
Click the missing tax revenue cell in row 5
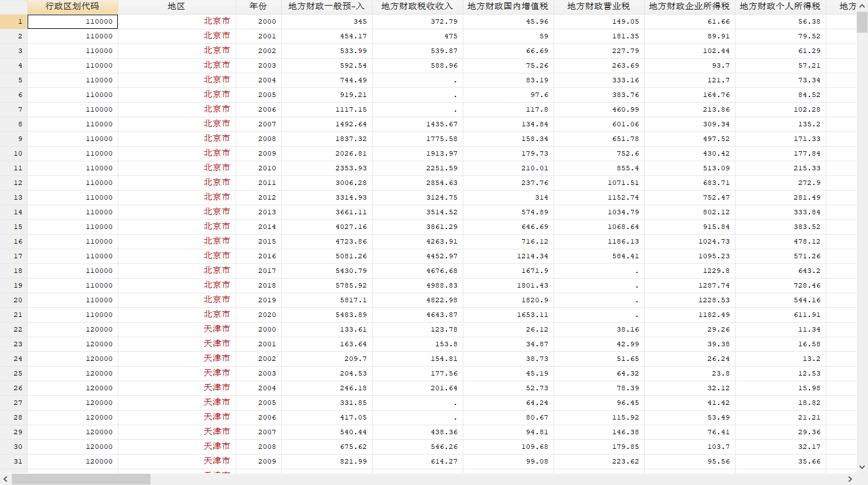[x=418, y=80]
